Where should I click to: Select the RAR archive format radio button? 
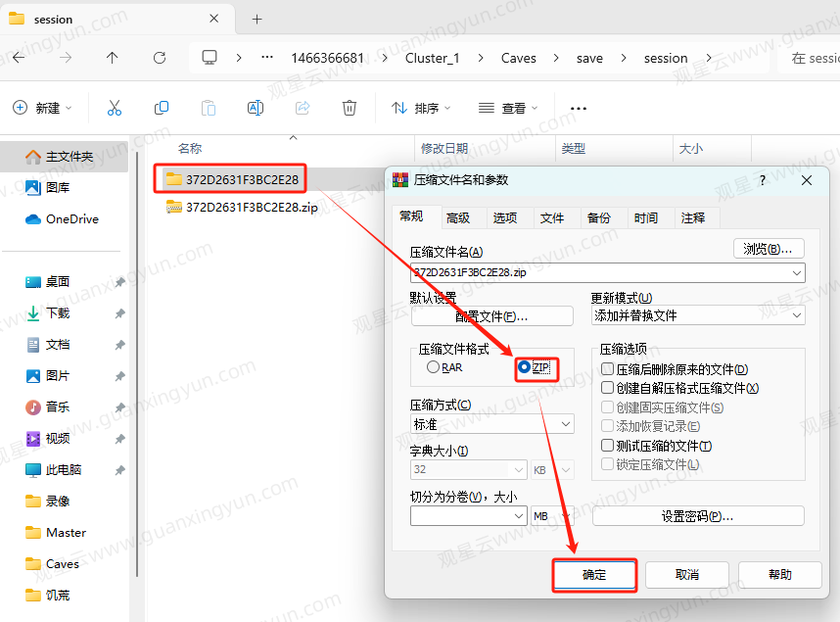pyautogui.click(x=434, y=367)
